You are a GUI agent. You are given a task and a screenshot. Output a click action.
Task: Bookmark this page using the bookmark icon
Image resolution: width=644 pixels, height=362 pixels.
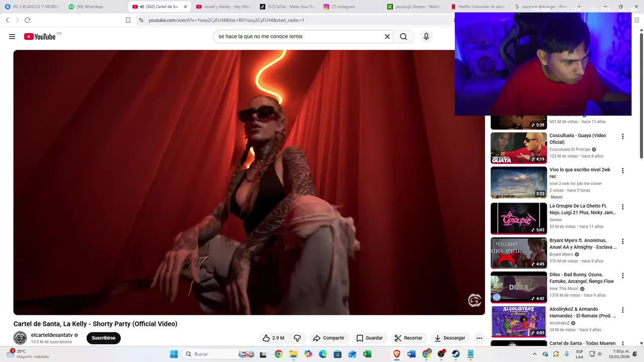[x=128, y=20]
